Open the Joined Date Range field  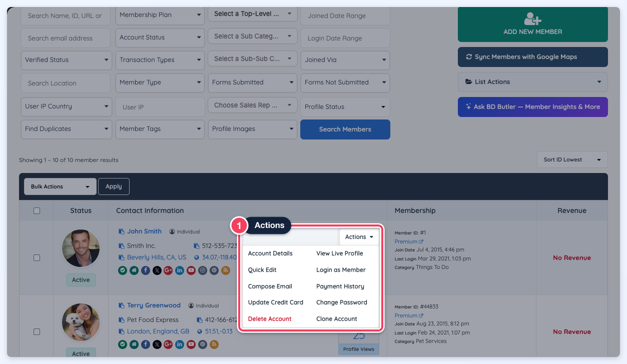345,15
